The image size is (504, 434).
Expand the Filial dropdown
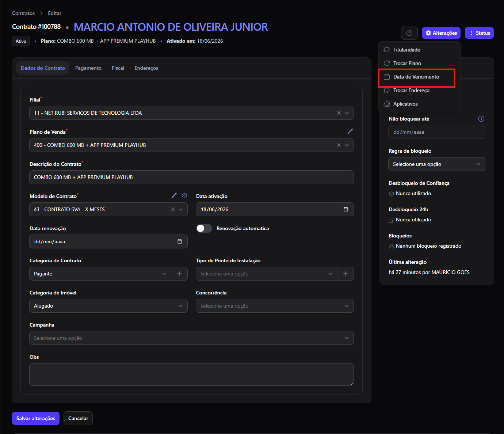pyautogui.click(x=347, y=113)
